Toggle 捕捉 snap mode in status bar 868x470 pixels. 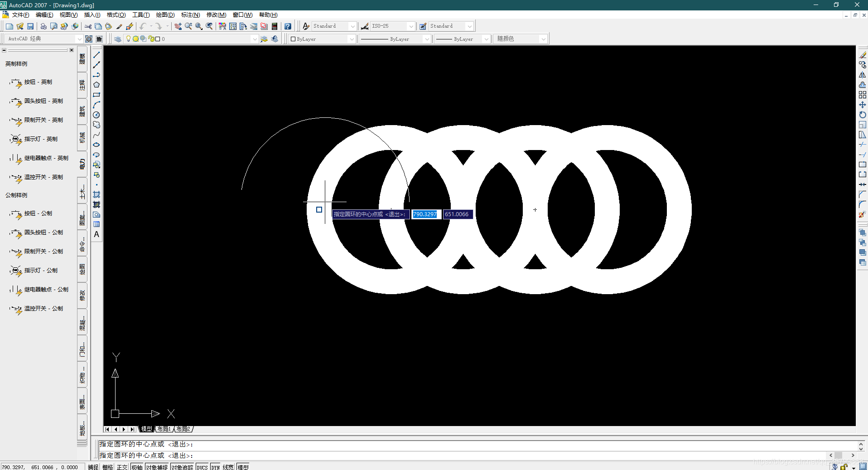(93, 467)
